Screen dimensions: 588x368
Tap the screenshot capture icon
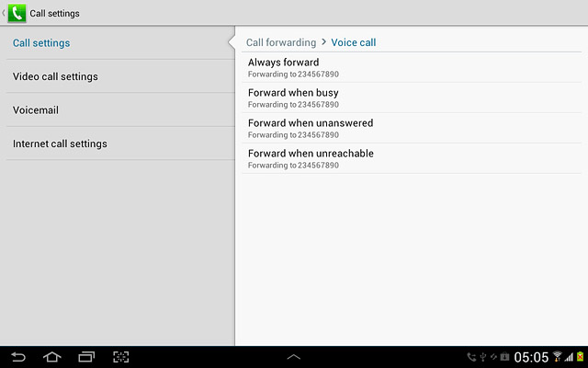pos(120,357)
